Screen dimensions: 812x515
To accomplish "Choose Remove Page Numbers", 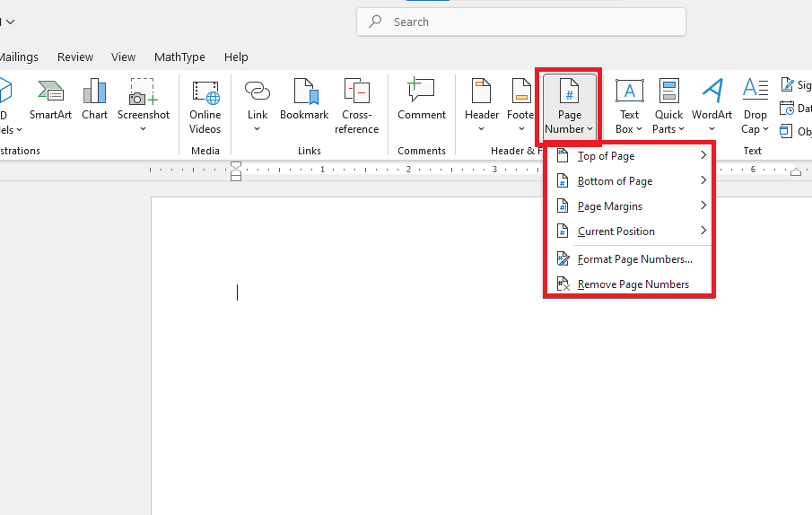I will (629, 284).
